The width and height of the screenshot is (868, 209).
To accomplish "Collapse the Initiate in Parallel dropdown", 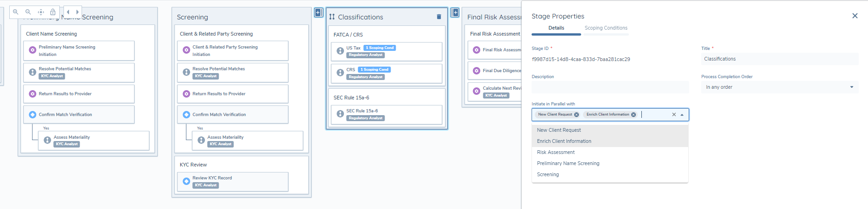I will tap(682, 115).
